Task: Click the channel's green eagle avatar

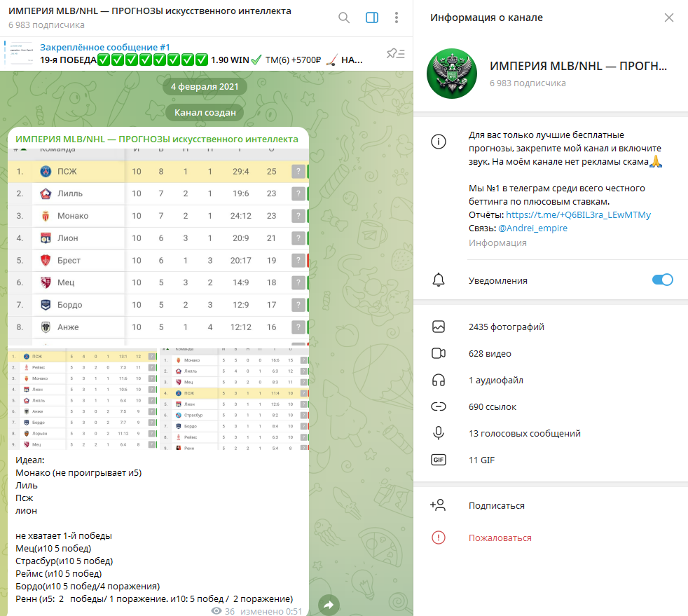Action: click(x=452, y=74)
